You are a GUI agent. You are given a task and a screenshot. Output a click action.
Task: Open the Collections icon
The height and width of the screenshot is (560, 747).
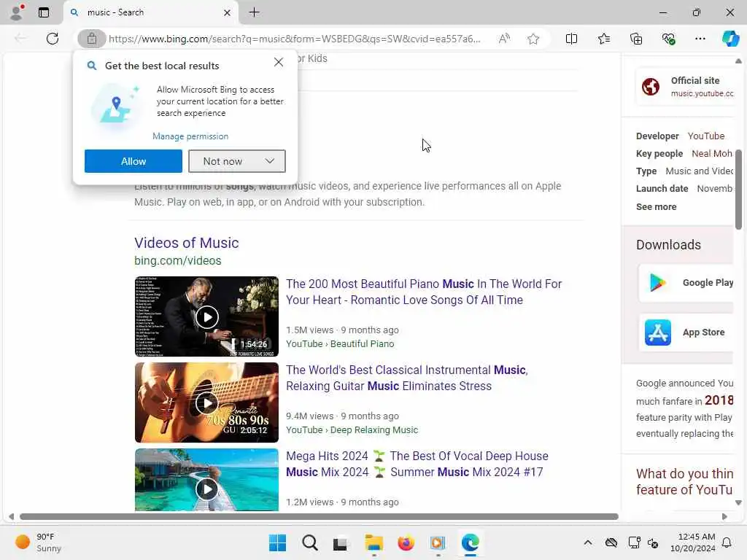[636, 39]
